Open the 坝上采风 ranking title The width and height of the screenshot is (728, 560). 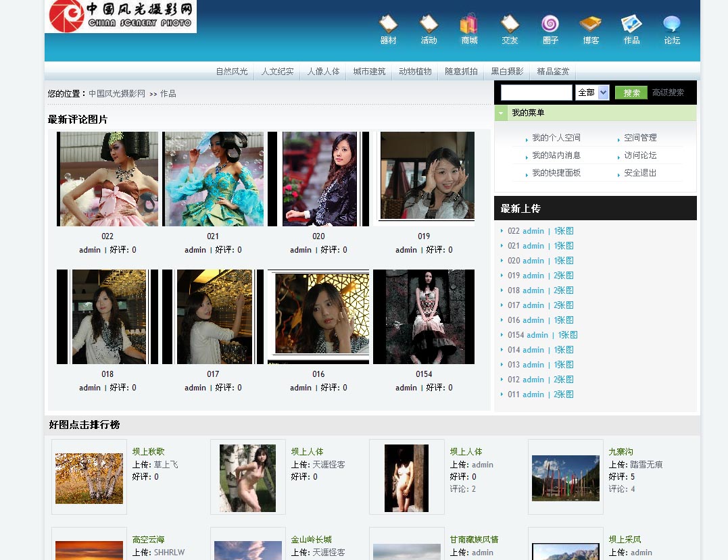(x=625, y=540)
